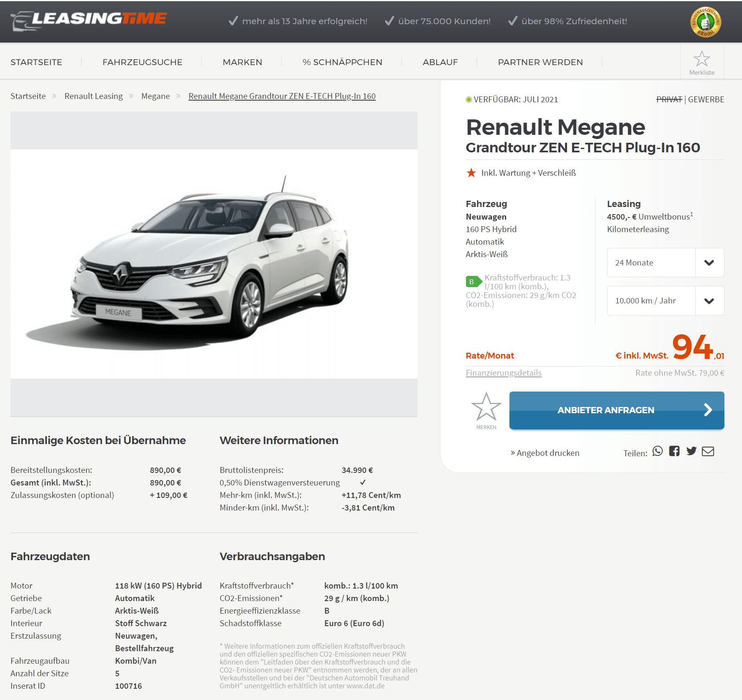The image size is (742, 700).
Task: Click the Umweltbonus footnote text
Action: tap(650, 216)
